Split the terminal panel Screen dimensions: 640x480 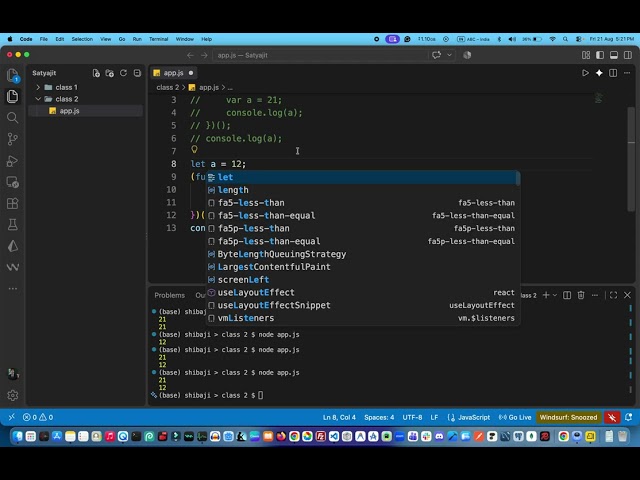[x=567, y=295]
